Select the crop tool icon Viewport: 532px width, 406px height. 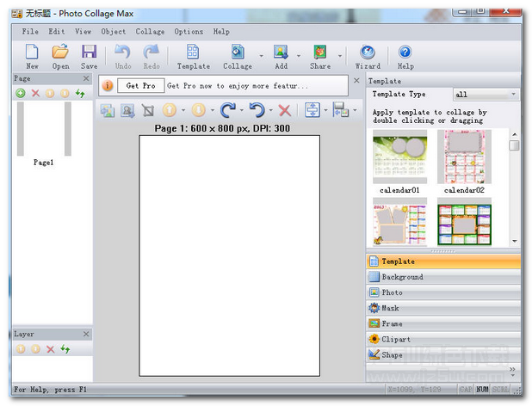pos(148,110)
